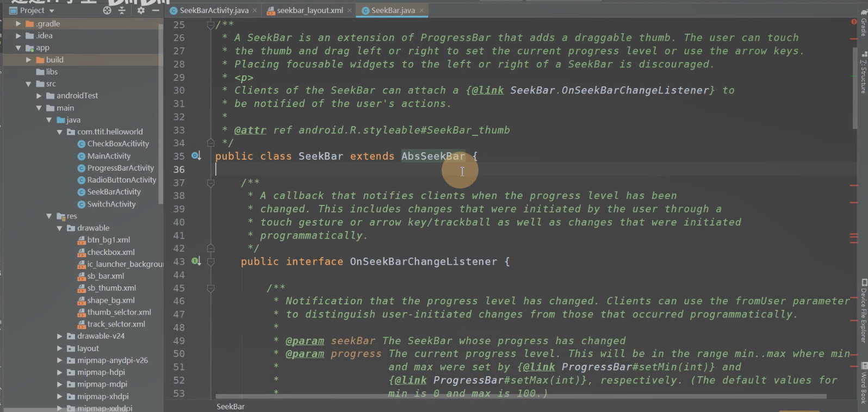Fold the Javadoc comment at line 45

pyautogui.click(x=210, y=289)
